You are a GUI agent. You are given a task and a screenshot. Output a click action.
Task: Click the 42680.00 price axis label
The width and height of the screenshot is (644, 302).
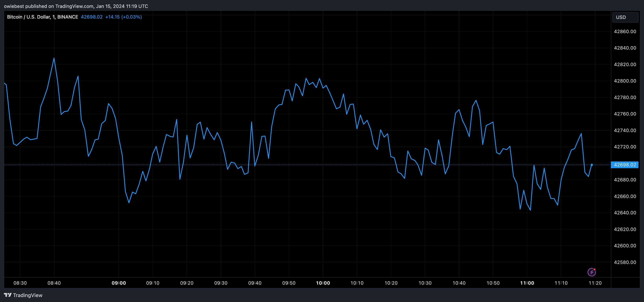pyautogui.click(x=625, y=180)
